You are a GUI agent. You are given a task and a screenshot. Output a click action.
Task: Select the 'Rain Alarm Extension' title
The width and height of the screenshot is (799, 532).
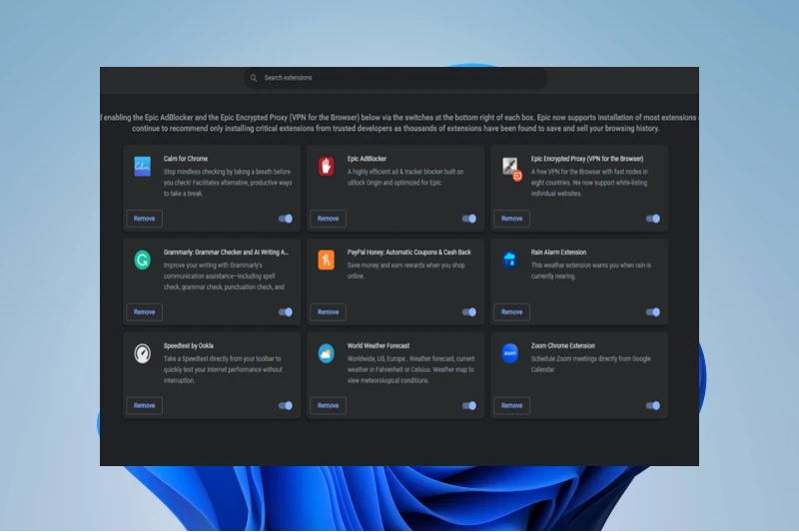coord(558,252)
